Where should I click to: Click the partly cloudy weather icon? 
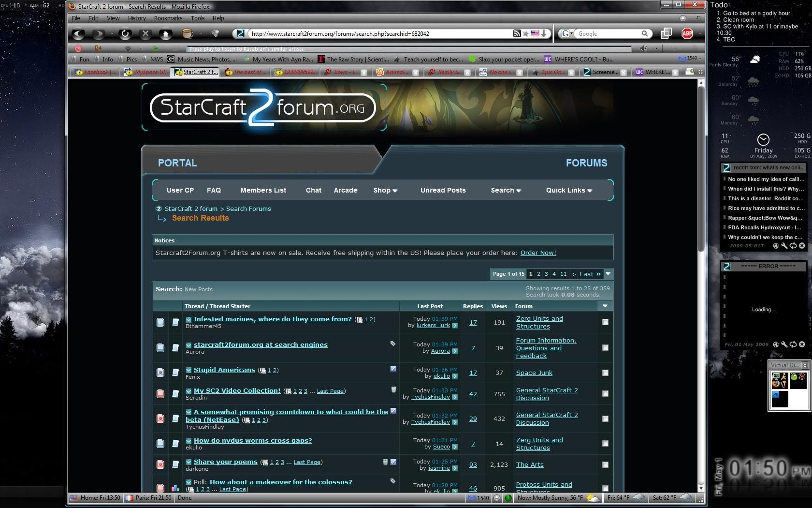754,60
